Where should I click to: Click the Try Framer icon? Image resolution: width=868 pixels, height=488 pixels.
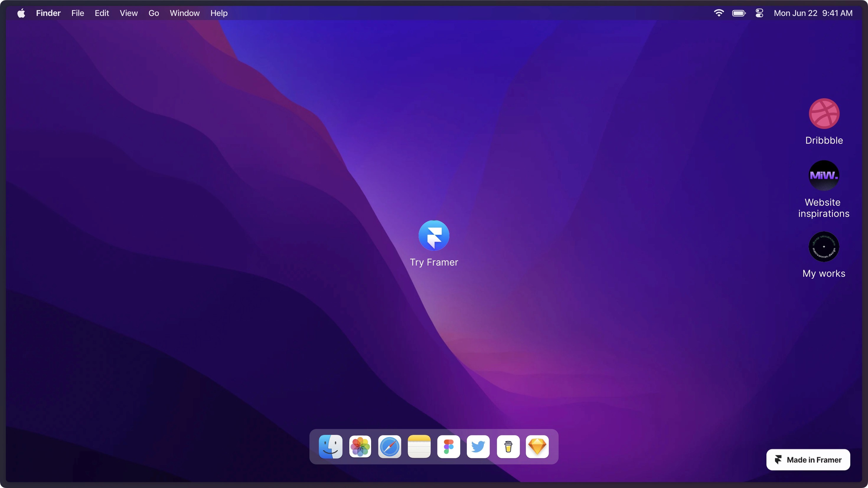[x=434, y=235]
